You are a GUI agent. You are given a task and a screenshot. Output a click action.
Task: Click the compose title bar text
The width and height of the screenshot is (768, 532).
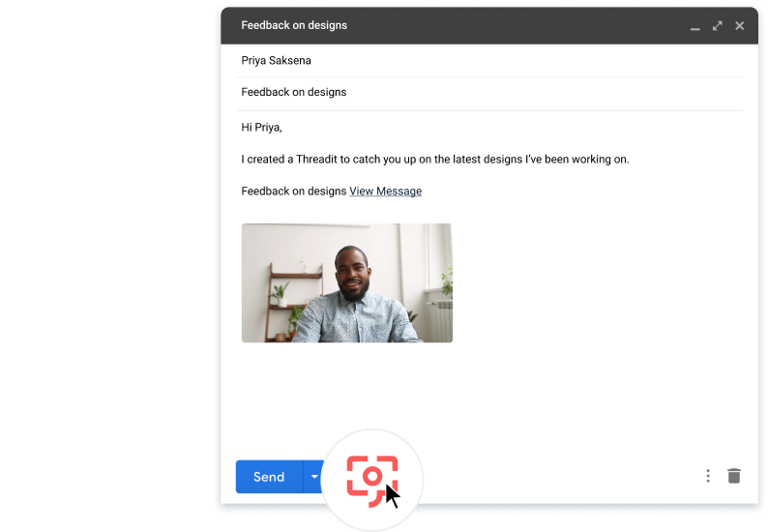point(294,25)
